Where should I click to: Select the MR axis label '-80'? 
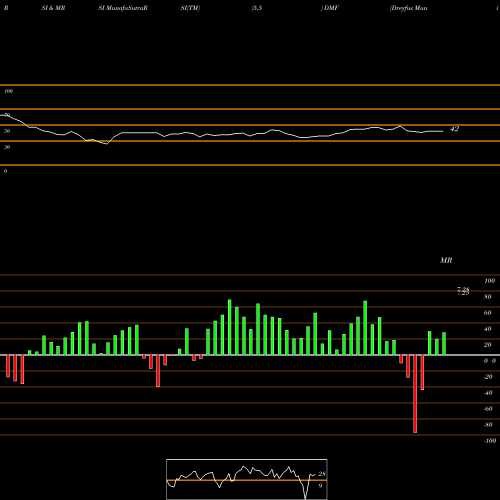488,425
